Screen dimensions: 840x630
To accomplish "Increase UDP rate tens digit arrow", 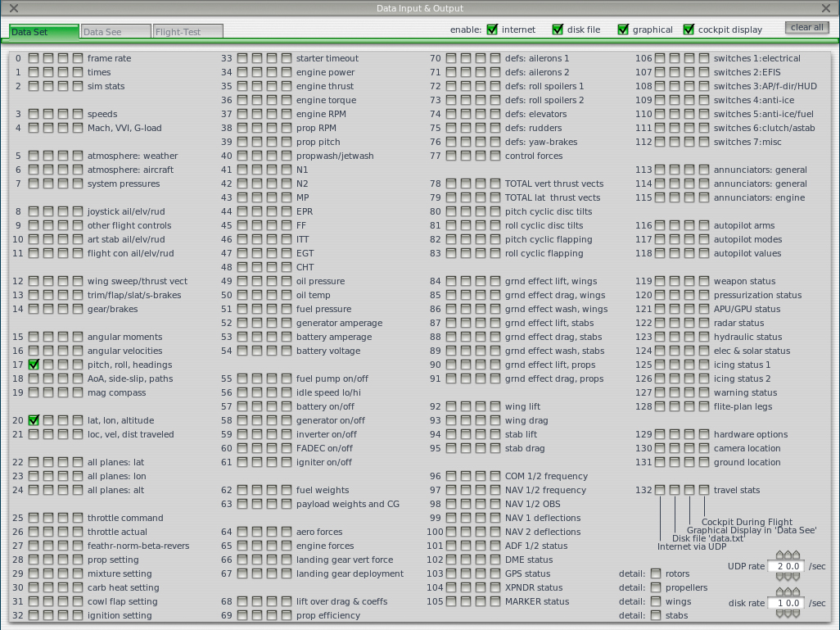I will [x=780, y=555].
